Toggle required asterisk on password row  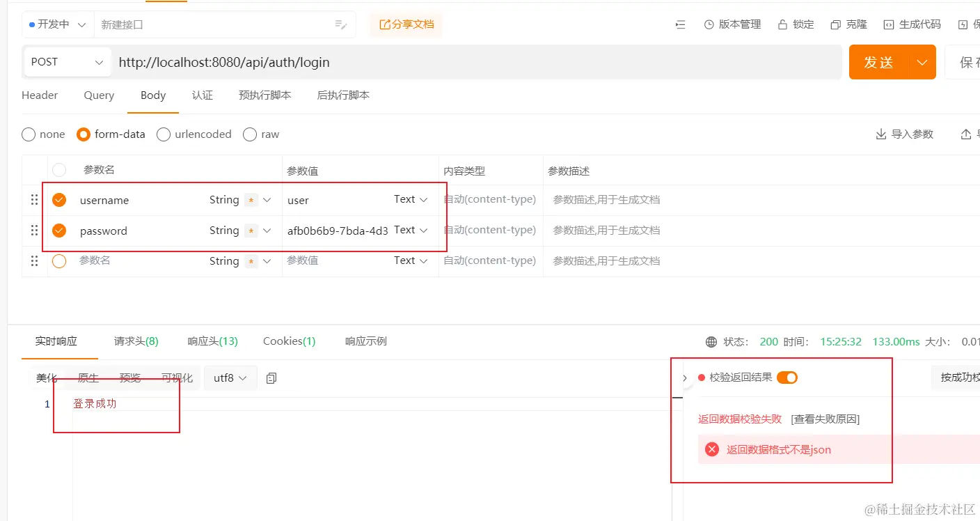pyautogui.click(x=251, y=231)
